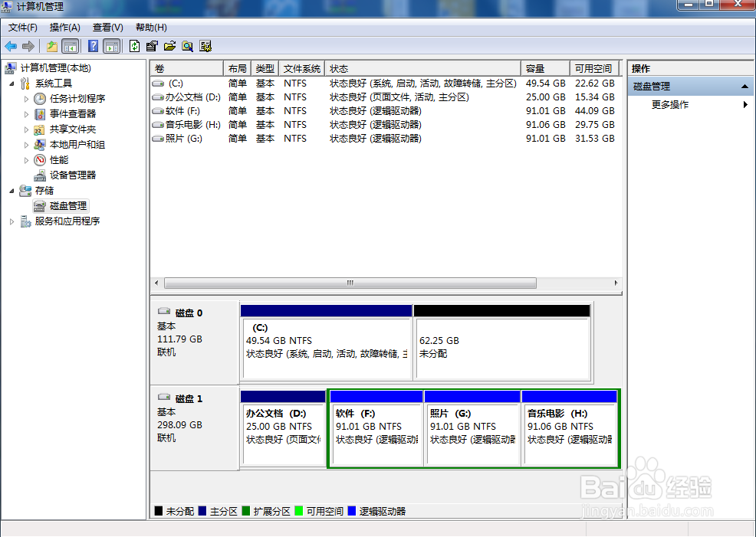Open the 文件(F) menu
Screen dimensions: 756x537
point(23,28)
